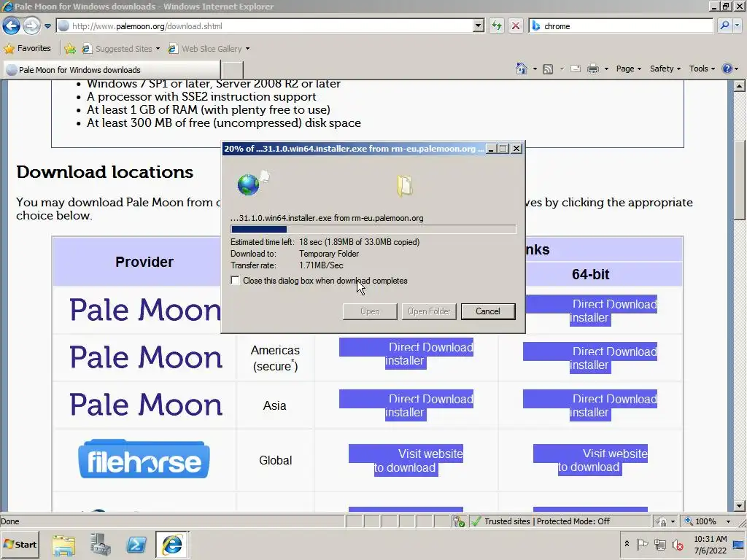The height and width of the screenshot is (560, 747).
Task: Click Add to Favorites Bar icon
Action: point(70,49)
